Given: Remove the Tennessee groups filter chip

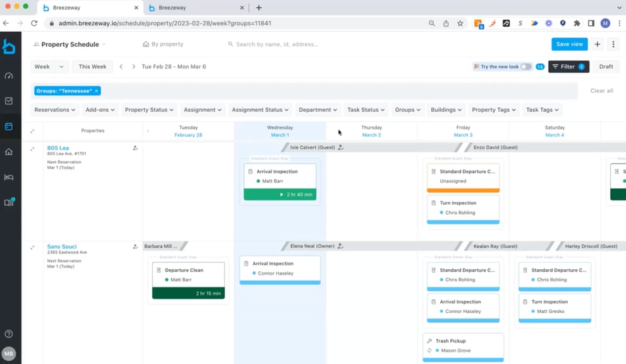Looking at the screenshot, I should point(96,90).
